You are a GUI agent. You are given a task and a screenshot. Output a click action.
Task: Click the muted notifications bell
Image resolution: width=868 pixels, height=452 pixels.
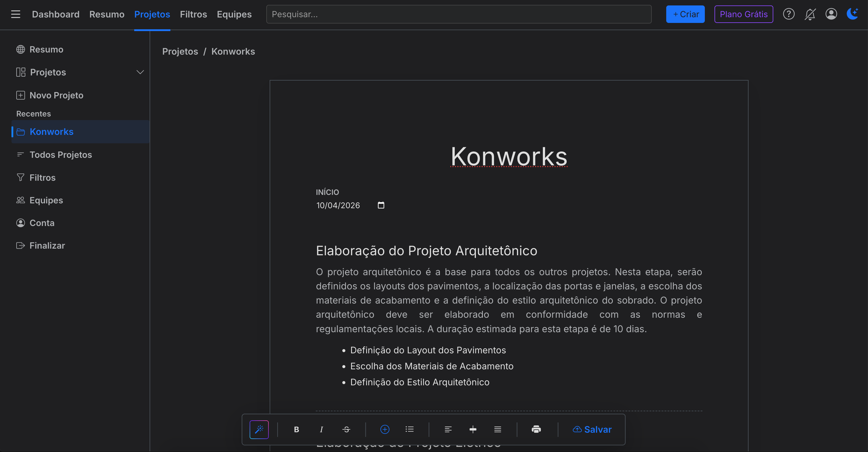coord(810,14)
